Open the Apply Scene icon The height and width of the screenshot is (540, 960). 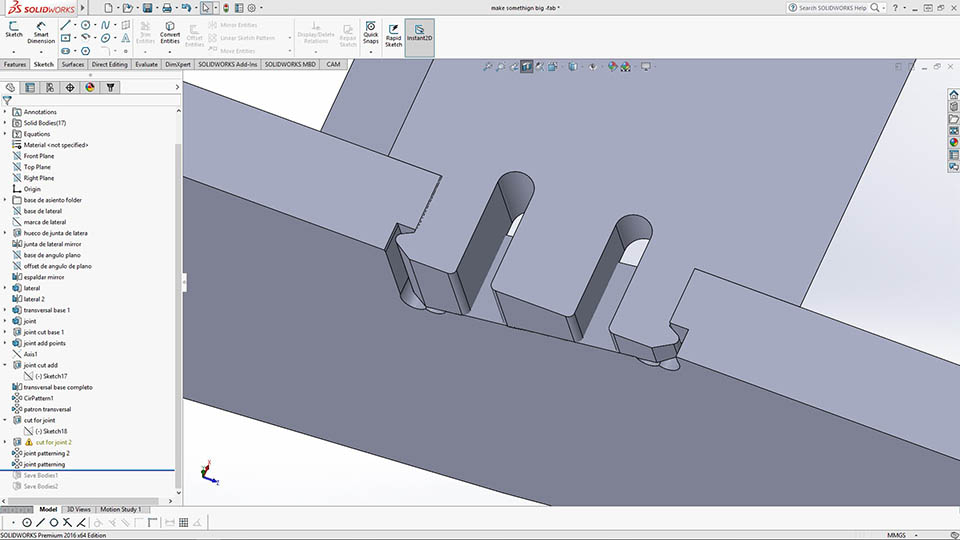click(x=625, y=66)
